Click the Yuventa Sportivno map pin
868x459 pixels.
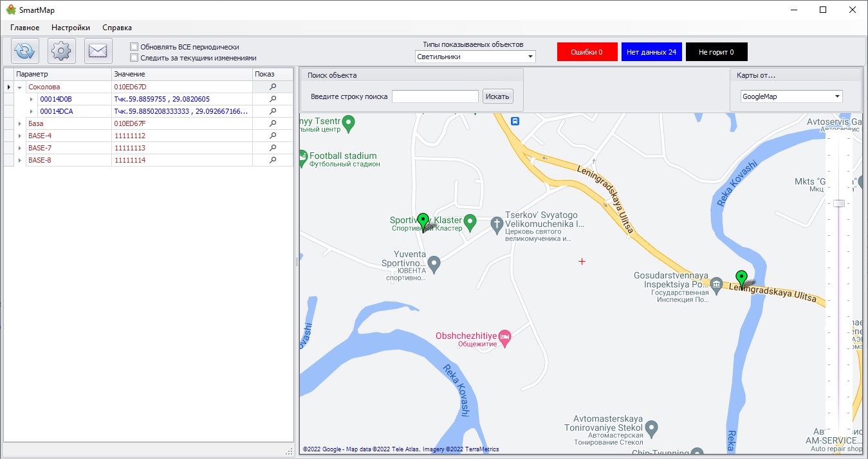tap(434, 263)
